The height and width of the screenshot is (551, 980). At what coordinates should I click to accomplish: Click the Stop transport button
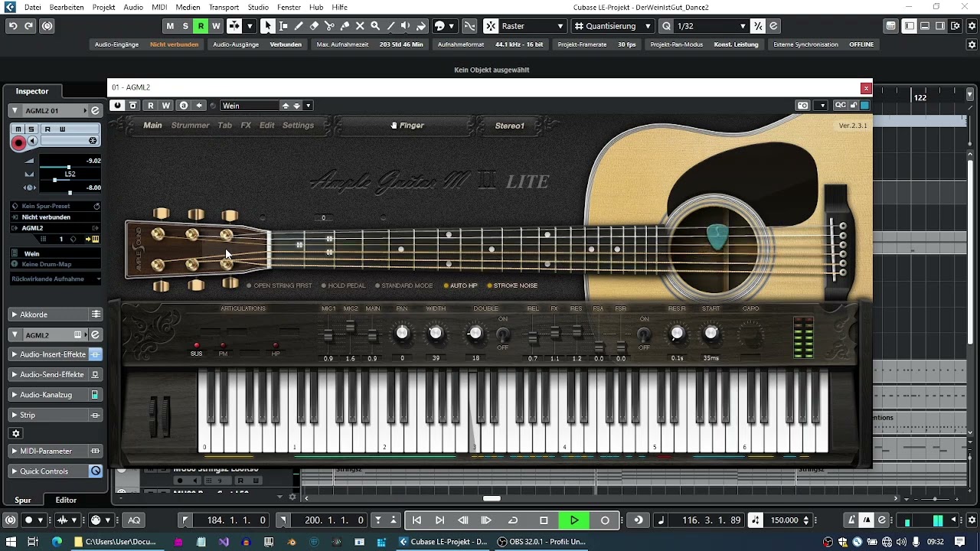(544, 520)
